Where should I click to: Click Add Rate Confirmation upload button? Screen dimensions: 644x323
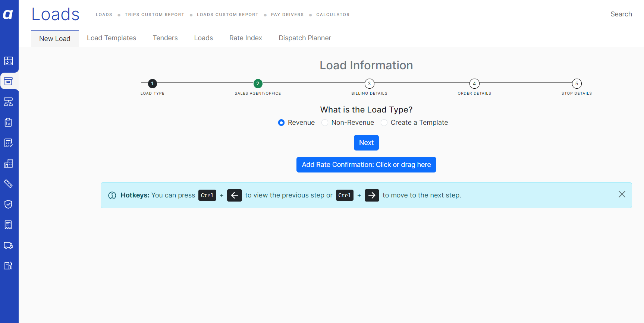366,165
